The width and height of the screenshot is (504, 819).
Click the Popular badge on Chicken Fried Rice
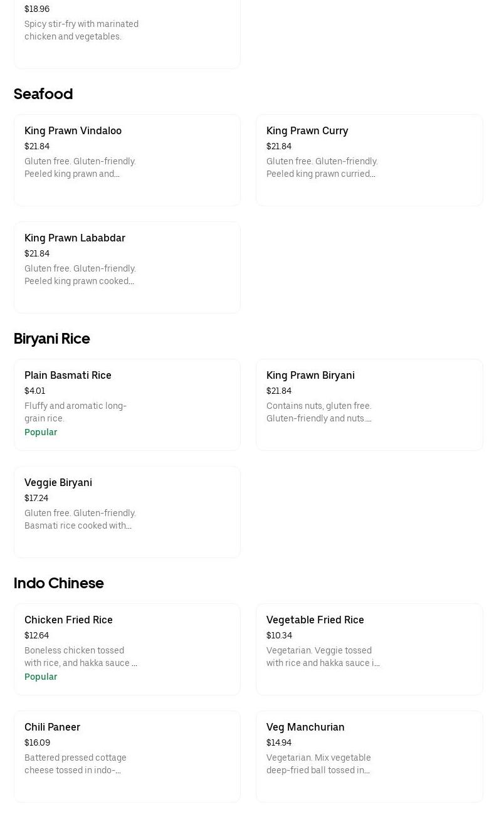(x=41, y=677)
